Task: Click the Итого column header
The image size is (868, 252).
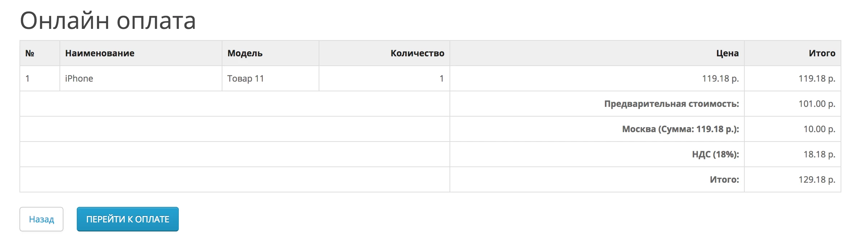Action: (822, 53)
